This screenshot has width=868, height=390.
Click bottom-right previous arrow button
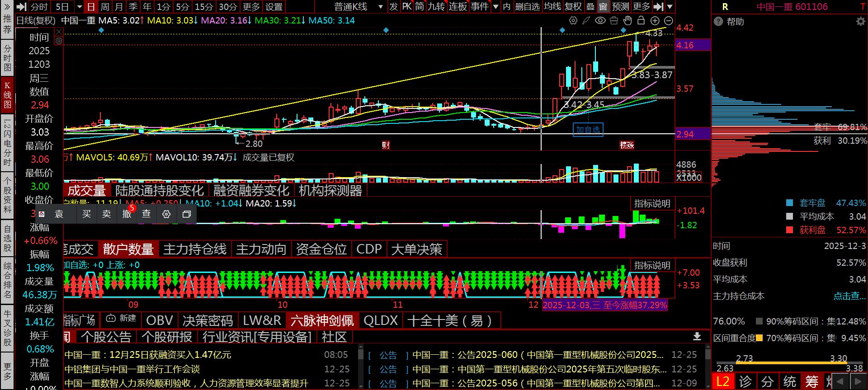(840, 382)
